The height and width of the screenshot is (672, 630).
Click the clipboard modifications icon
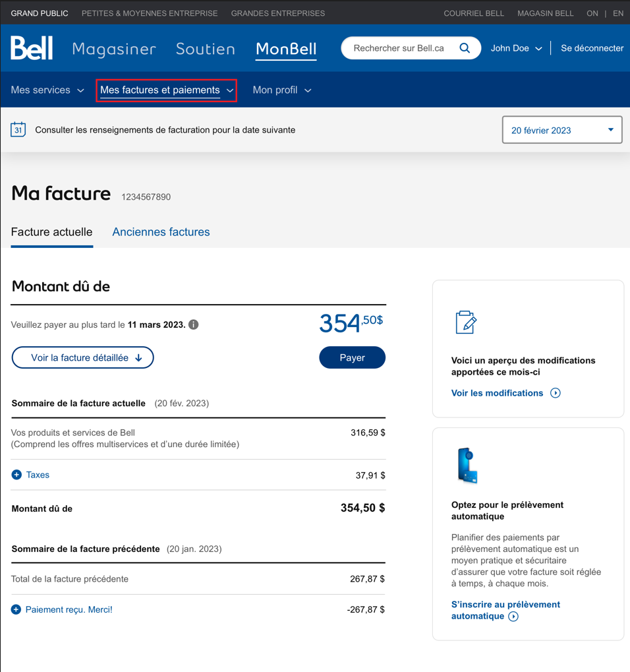pos(466,322)
